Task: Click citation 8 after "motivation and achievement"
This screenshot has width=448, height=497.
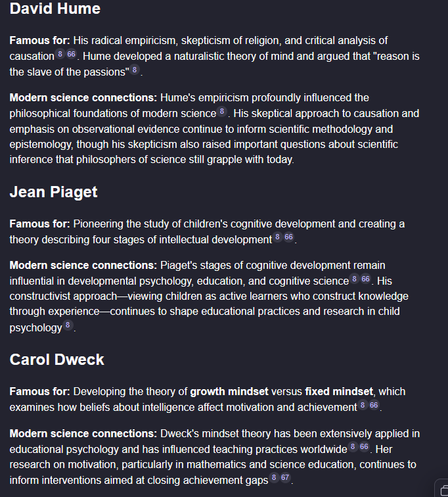Action: point(363,406)
